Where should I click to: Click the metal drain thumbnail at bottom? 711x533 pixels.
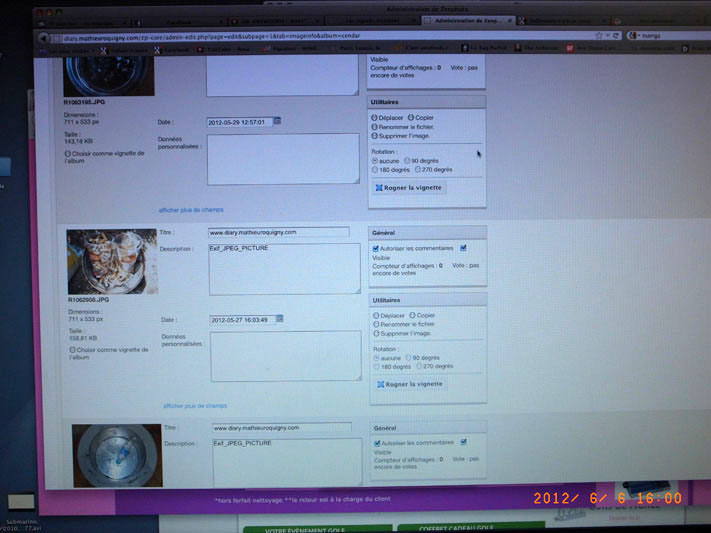click(x=117, y=455)
